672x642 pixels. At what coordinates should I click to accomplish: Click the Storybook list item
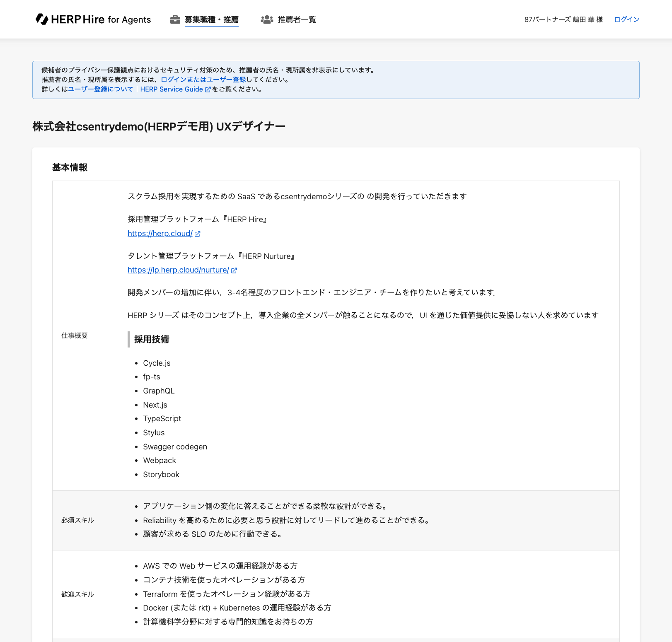tap(161, 475)
